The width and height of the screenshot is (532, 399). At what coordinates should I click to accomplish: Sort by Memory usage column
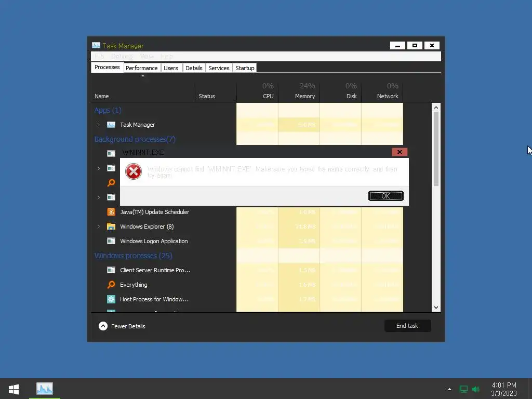click(299, 91)
